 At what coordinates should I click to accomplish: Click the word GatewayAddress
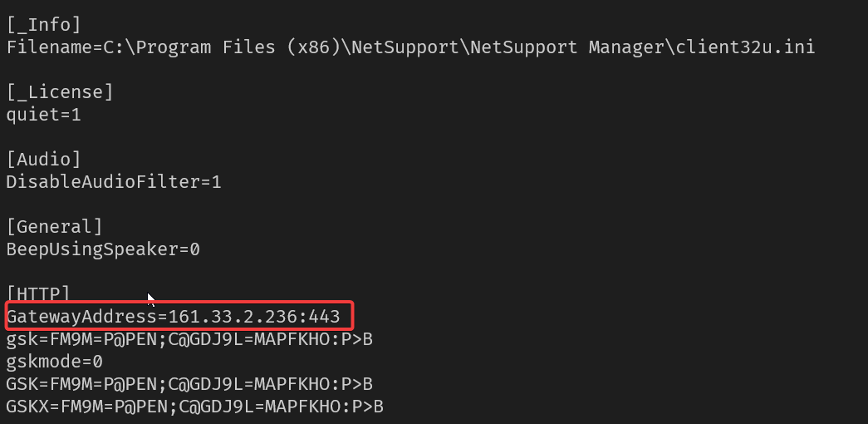[81, 317]
